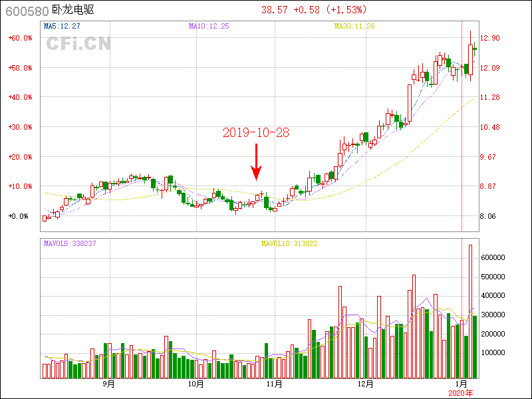Click the 8.87 price axis label
Screen dimensions: 532x399
488,186
